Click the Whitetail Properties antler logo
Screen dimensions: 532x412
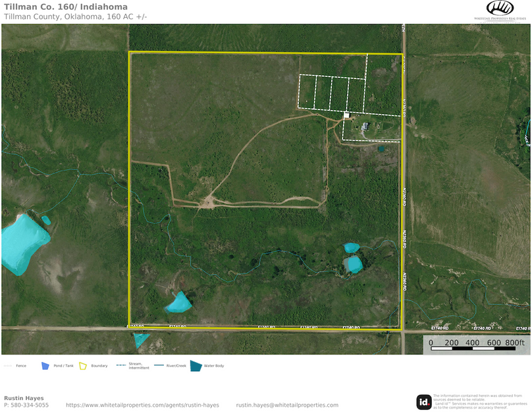coord(500,8)
